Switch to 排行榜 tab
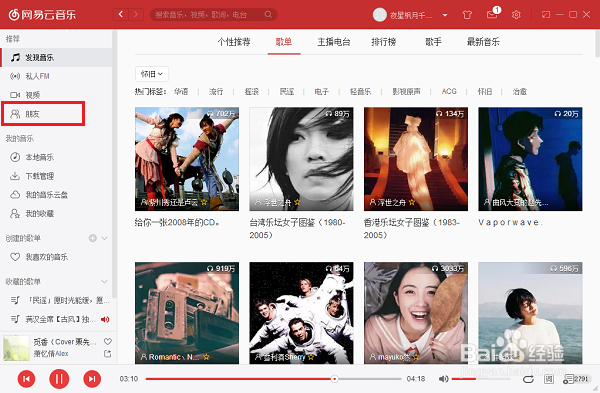Screen dimensions: 600x393 click(383, 42)
